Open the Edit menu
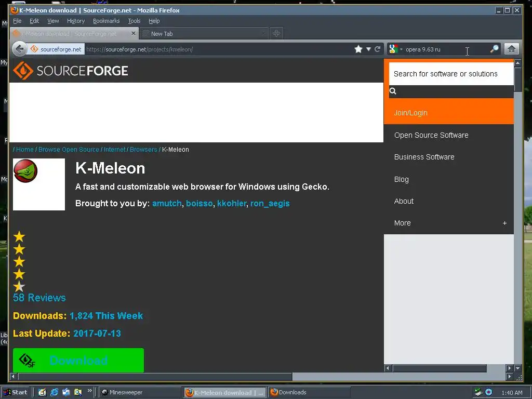Viewport: 532px width, 399px height. tap(34, 21)
